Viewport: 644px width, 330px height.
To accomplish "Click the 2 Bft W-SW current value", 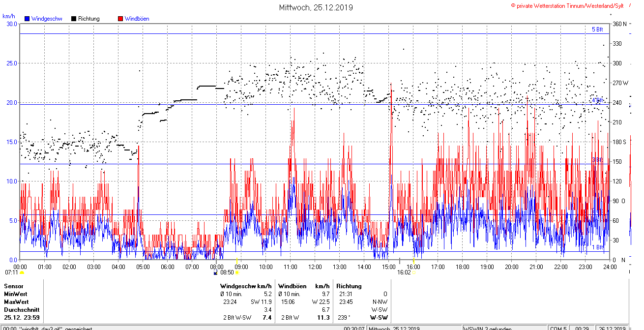I will click(x=237, y=318).
